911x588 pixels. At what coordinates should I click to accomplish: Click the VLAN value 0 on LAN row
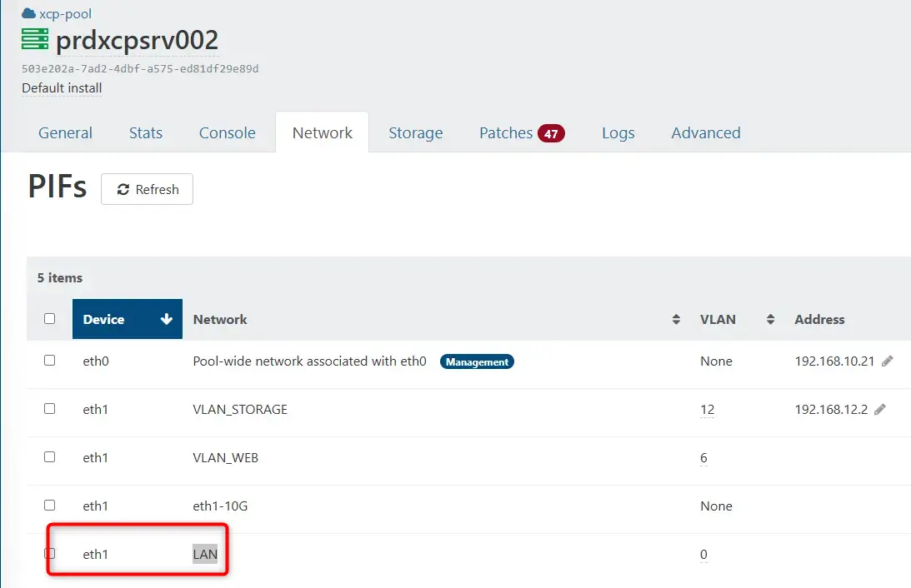pyautogui.click(x=703, y=554)
